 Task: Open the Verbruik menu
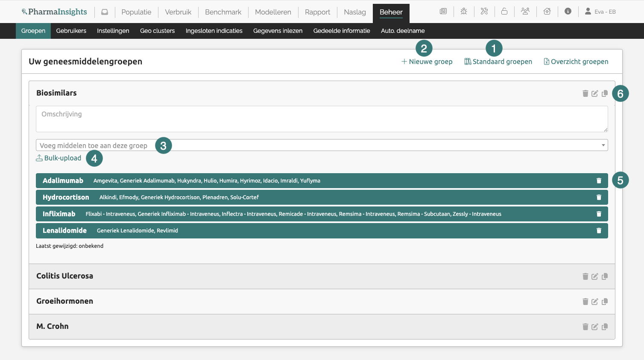(178, 12)
